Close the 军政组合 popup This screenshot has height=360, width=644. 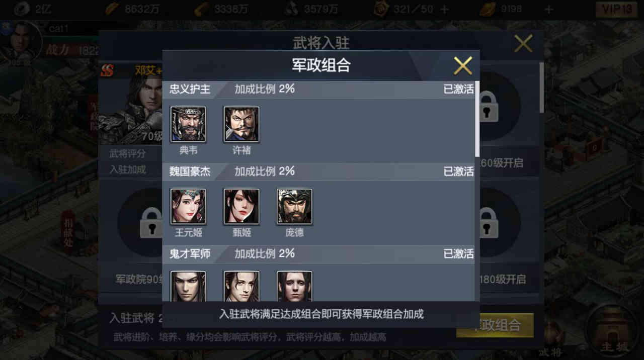[x=463, y=65]
